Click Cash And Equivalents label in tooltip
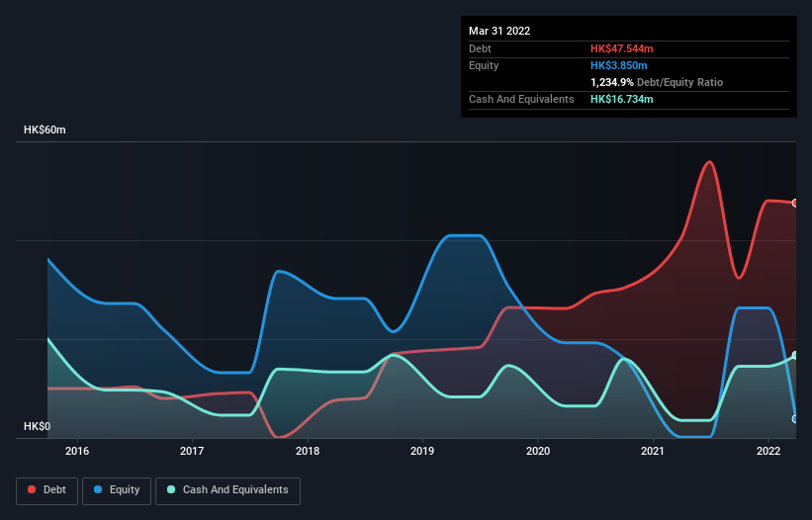 point(521,99)
